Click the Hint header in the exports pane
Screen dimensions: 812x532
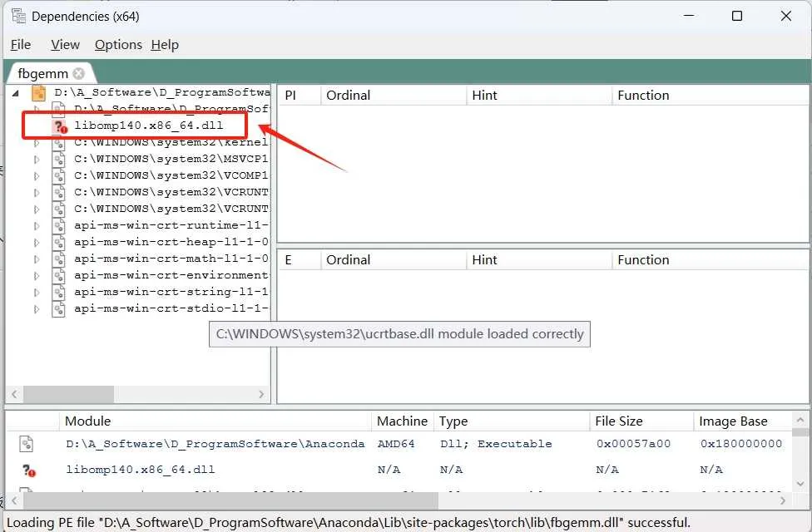click(539, 260)
